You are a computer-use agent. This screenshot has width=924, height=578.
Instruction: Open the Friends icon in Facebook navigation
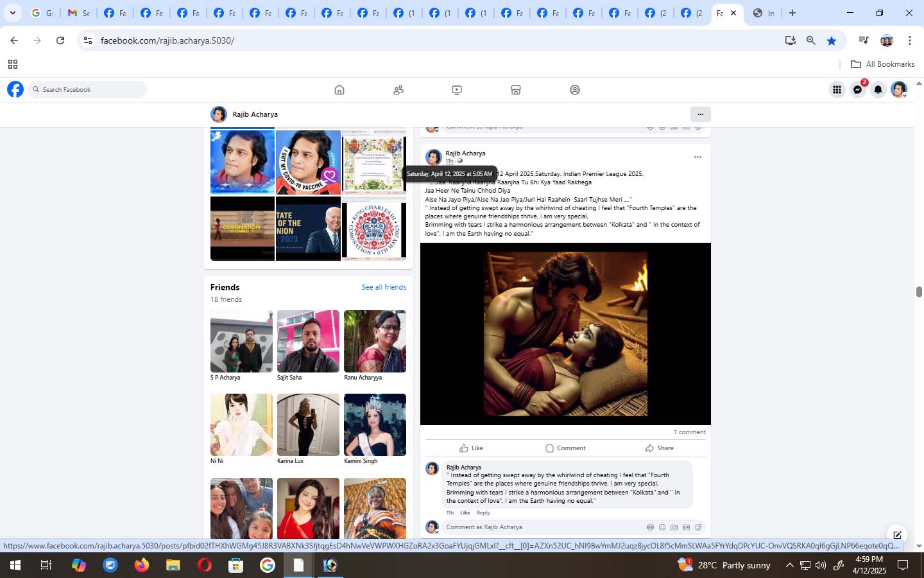tap(398, 90)
